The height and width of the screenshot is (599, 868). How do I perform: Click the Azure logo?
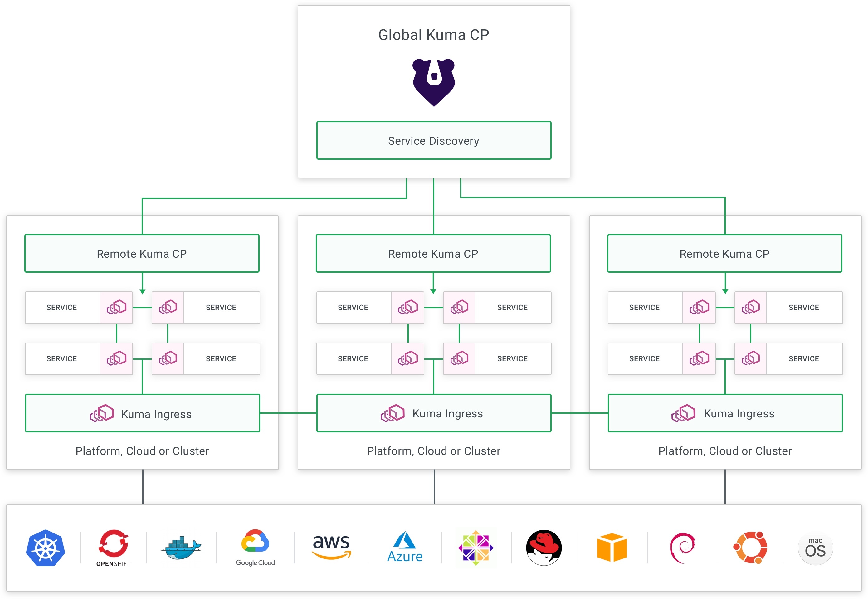[405, 547]
